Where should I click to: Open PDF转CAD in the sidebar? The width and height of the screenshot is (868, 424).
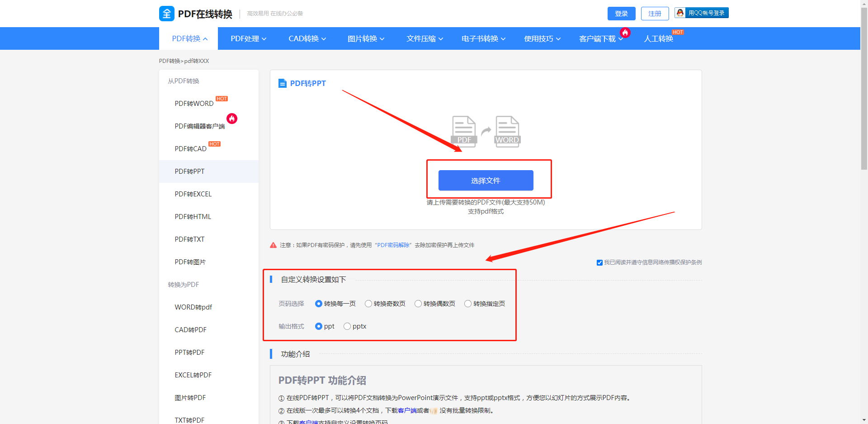[191, 149]
